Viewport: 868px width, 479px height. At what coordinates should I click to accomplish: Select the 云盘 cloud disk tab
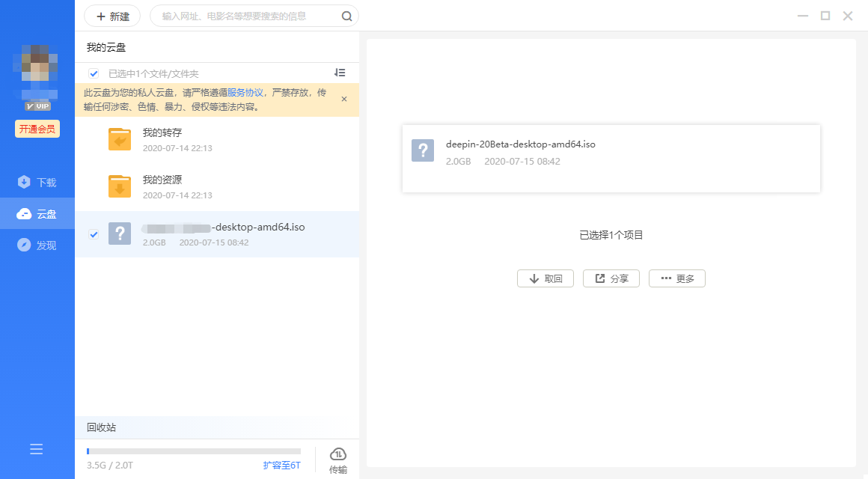click(x=37, y=214)
